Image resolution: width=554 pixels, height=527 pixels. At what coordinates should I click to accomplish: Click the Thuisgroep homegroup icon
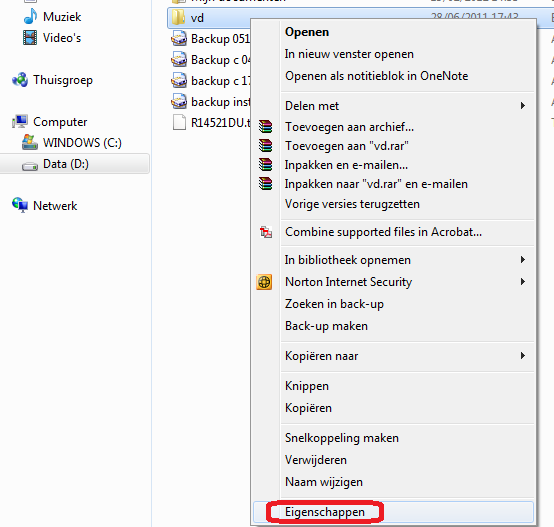click(20, 80)
